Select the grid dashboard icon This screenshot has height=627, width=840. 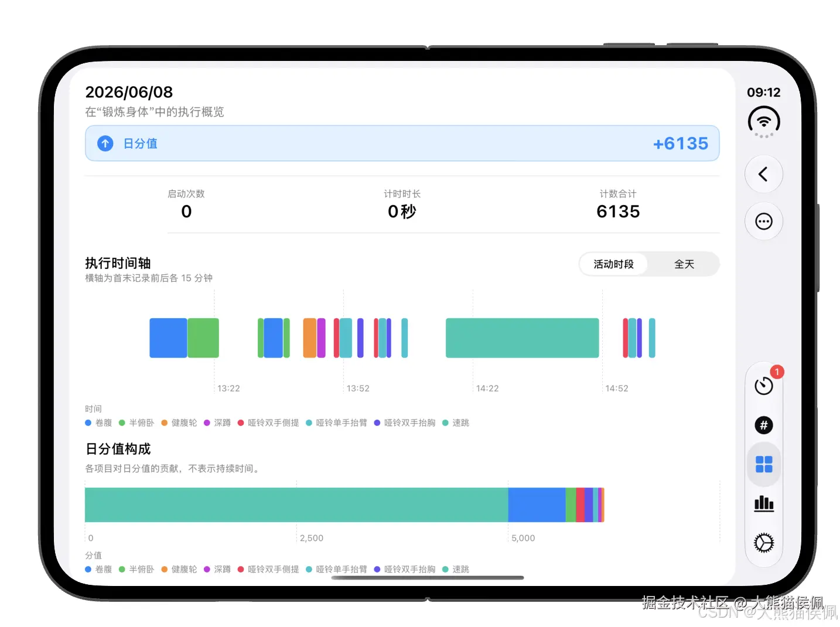point(764,464)
